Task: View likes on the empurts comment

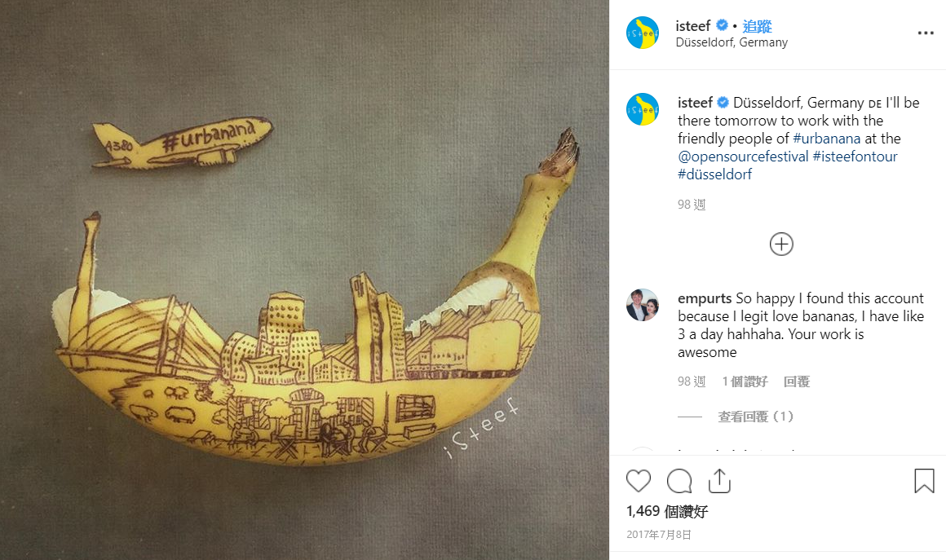Action: 745,381
